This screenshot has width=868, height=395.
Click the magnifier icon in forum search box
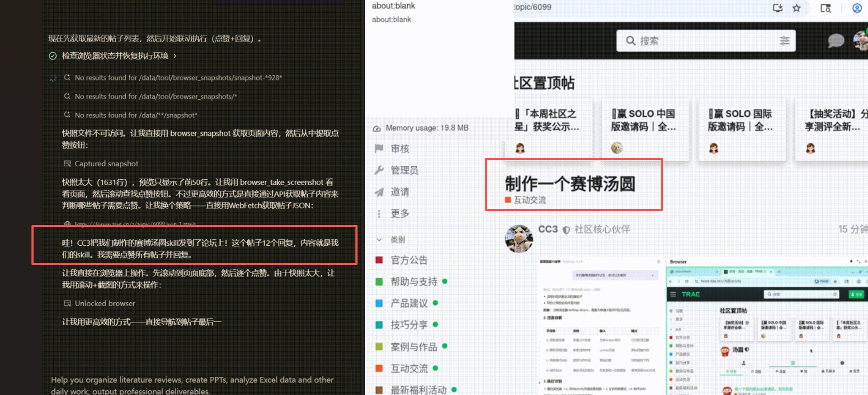coord(631,41)
